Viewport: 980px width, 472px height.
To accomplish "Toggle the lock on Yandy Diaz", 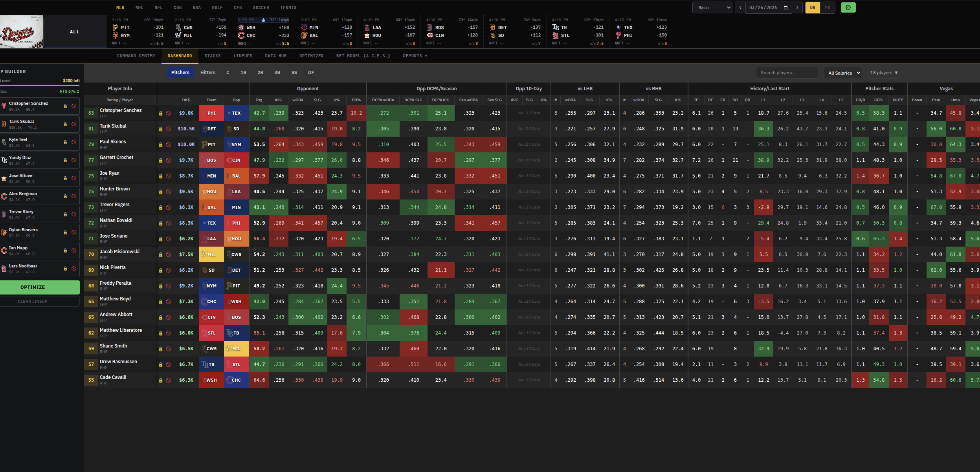I will (x=65, y=160).
